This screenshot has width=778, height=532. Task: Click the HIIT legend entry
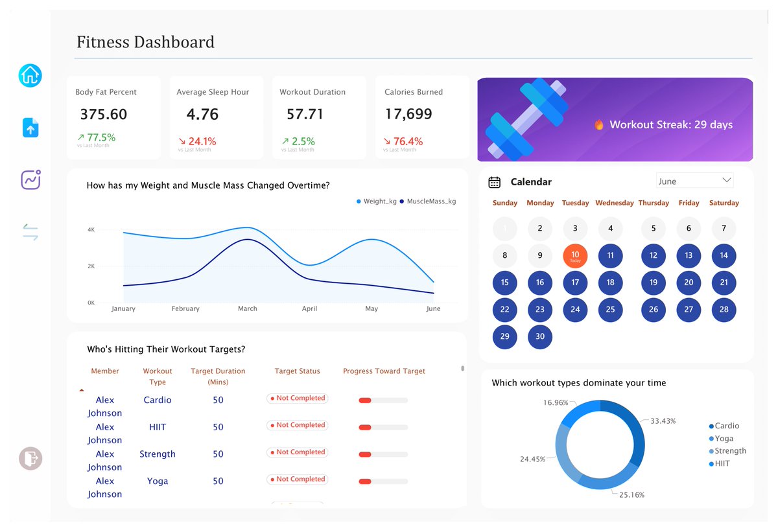coord(721,464)
